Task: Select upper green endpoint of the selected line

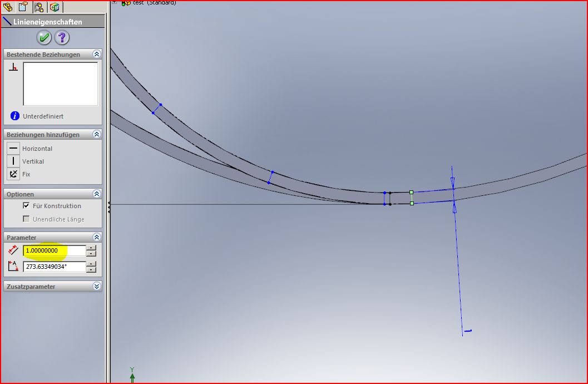Action: [411, 193]
